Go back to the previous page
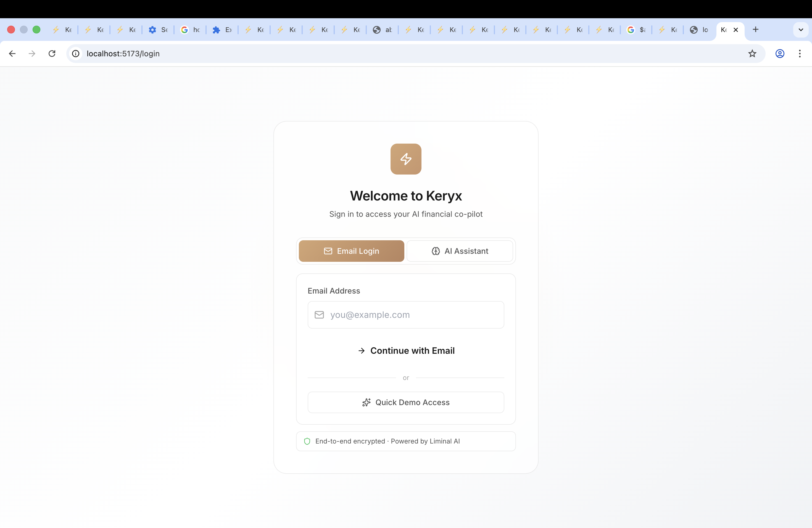Viewport: 812px width, 528px height. point(12,54)
